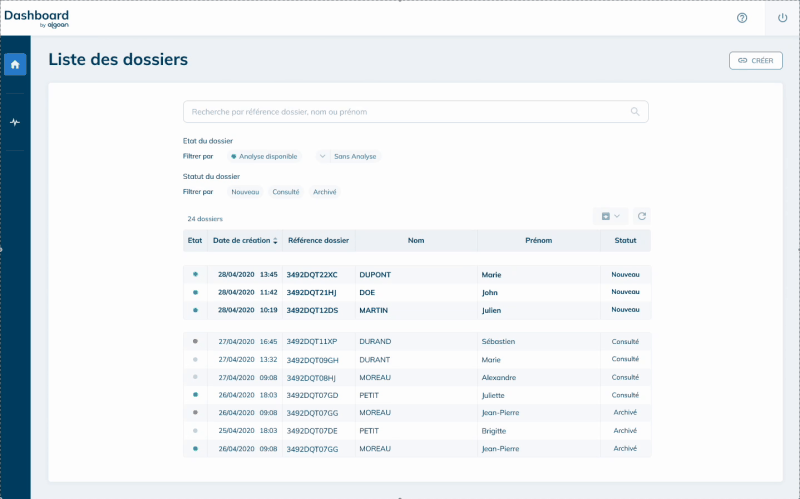The height and width of the screenshot is (499, 800).
Task: Click the help question mark icon
Action: tap(742, 18)
